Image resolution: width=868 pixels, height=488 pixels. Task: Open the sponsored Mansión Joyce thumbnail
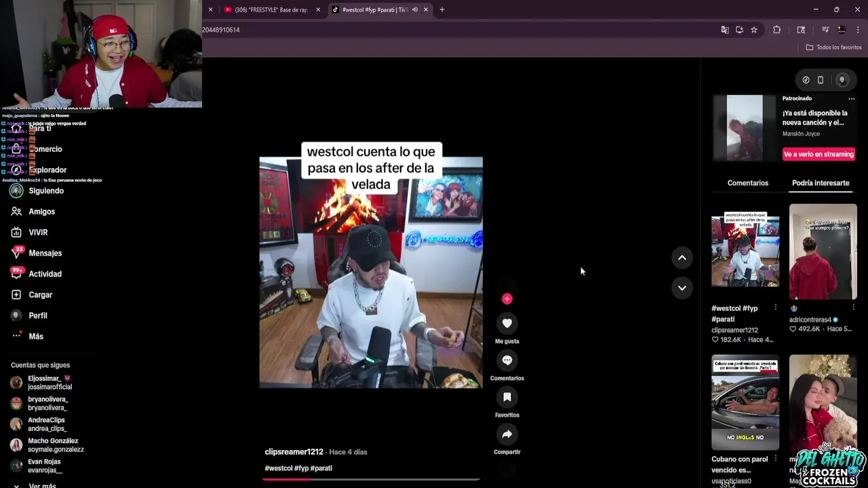[x=745, y=128]
